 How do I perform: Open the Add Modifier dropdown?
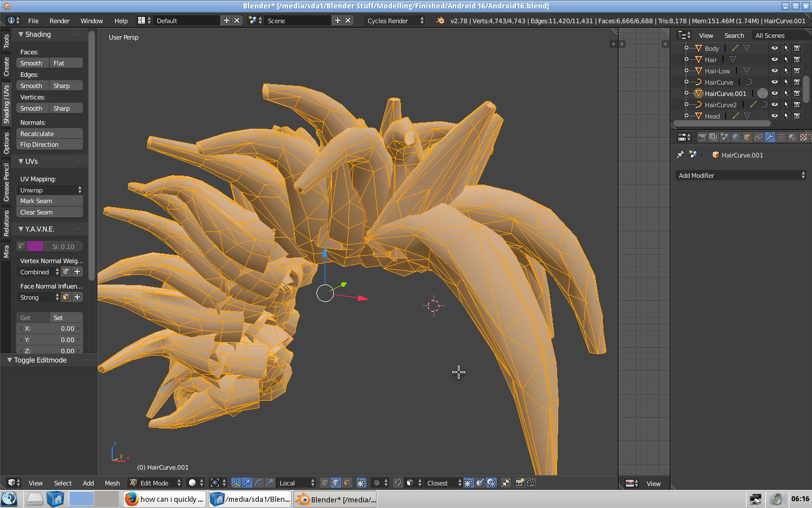(741, 176)
